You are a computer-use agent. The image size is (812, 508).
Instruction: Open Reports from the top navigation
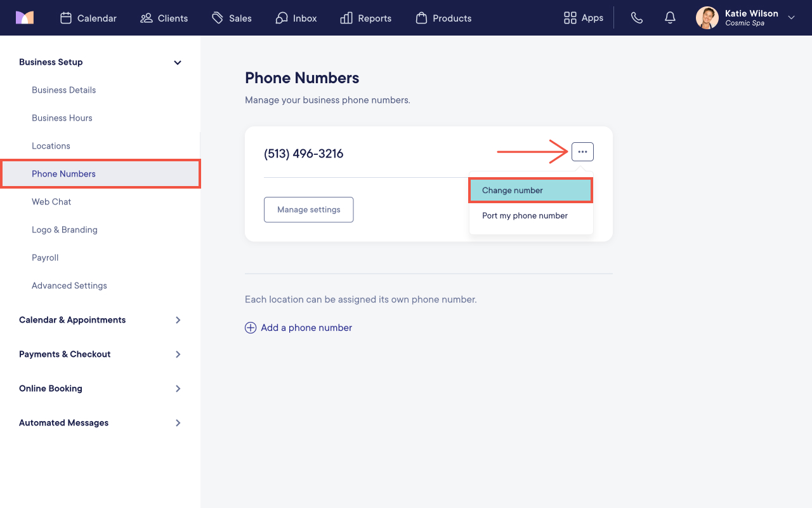(x=365, y=18)
